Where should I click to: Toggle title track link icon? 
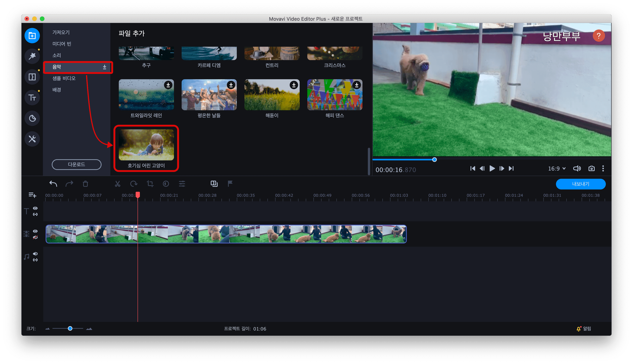(x=35, y=215)
